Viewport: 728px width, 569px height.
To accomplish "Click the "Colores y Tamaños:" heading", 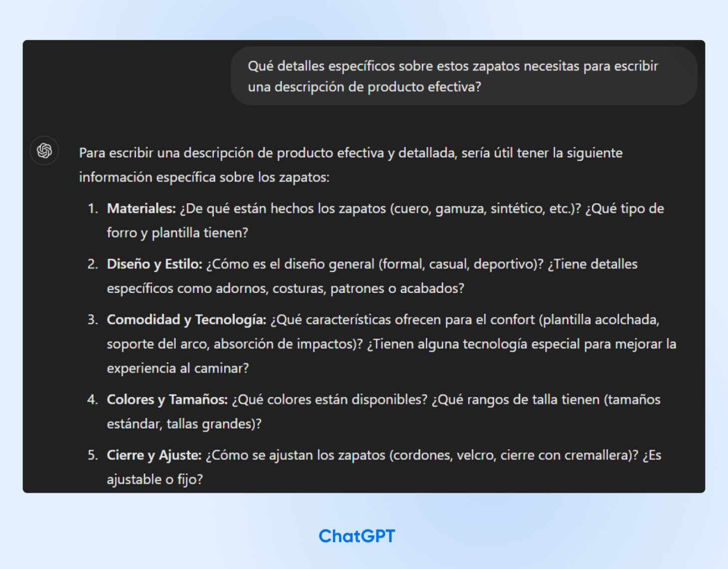I will tap(167, 400).
